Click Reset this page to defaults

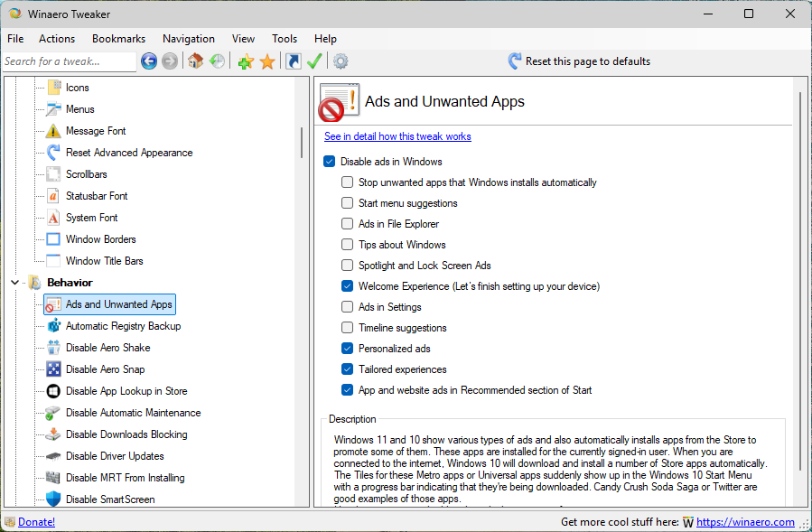[x=579, y=61]
